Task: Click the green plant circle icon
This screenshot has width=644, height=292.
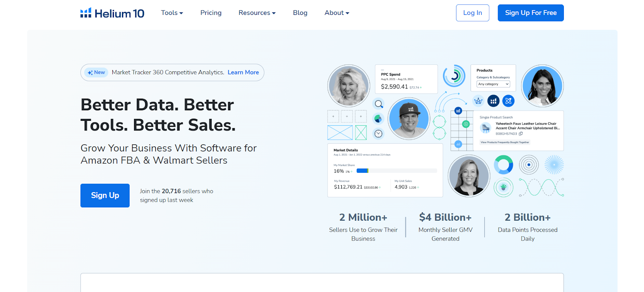Action: 504,187
